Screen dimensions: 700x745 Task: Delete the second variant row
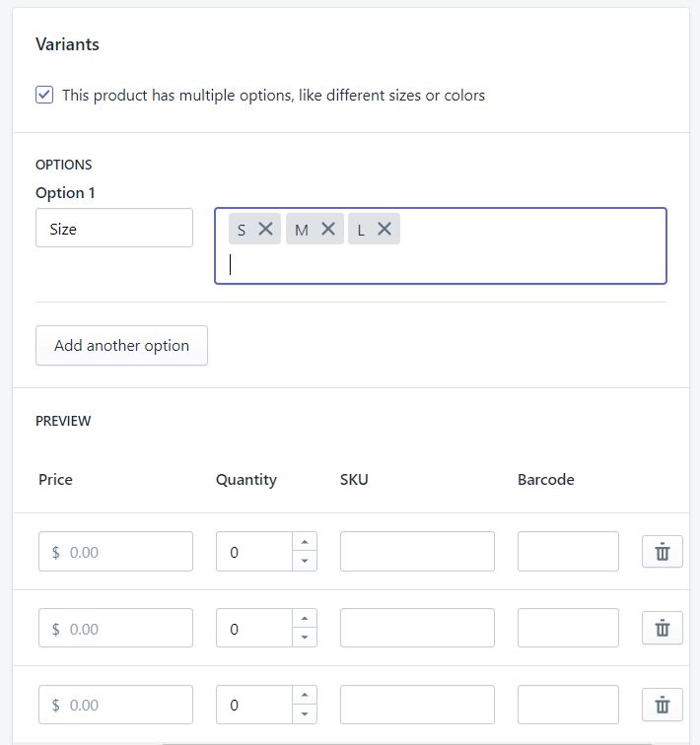click(663, 628)
